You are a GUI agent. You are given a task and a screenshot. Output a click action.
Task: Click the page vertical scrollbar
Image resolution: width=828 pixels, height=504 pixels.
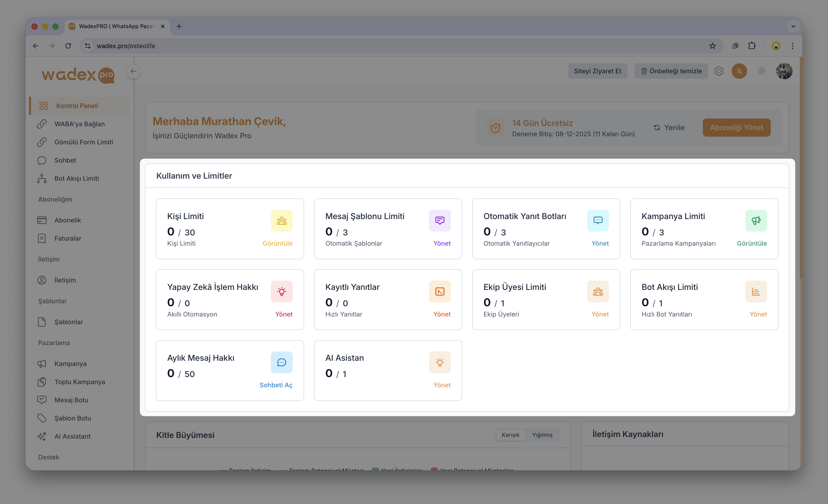pyautogui.click(x=801, y=168)
